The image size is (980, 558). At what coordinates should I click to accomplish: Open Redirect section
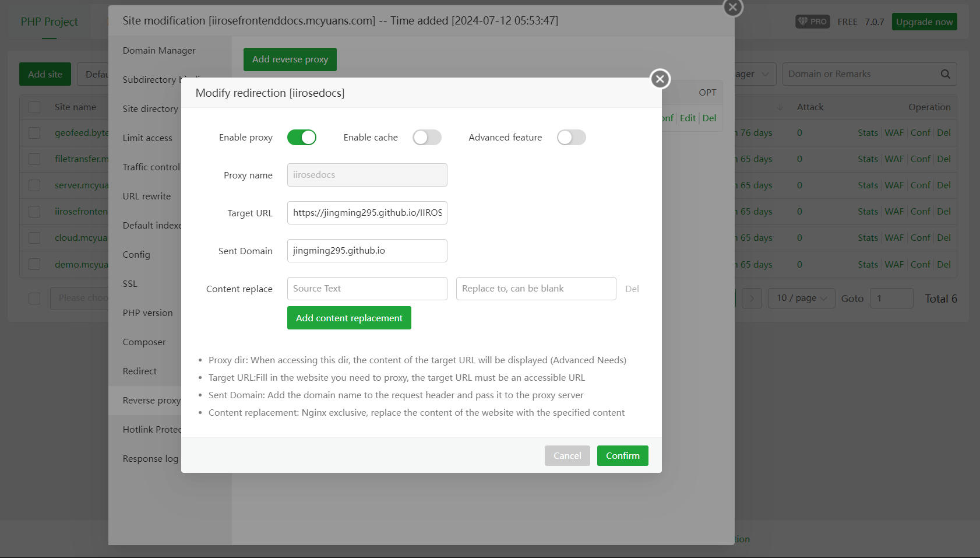coord(140,371)
